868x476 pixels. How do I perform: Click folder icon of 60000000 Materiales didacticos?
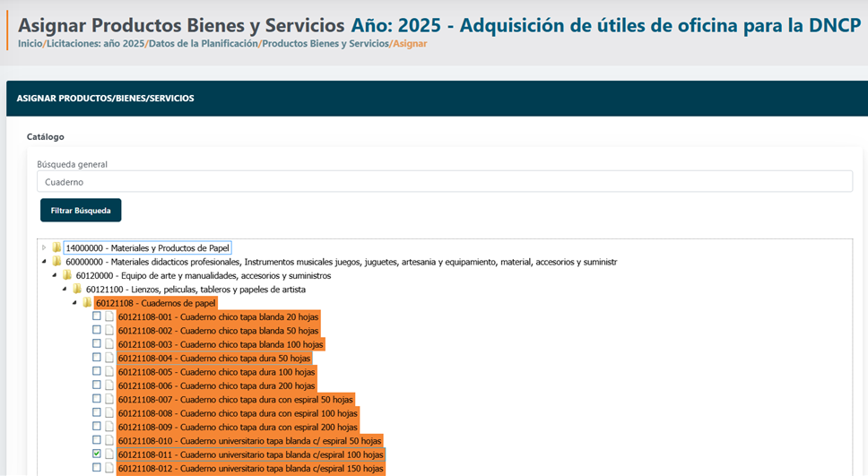pyautogui.click(x=56, y=262)
